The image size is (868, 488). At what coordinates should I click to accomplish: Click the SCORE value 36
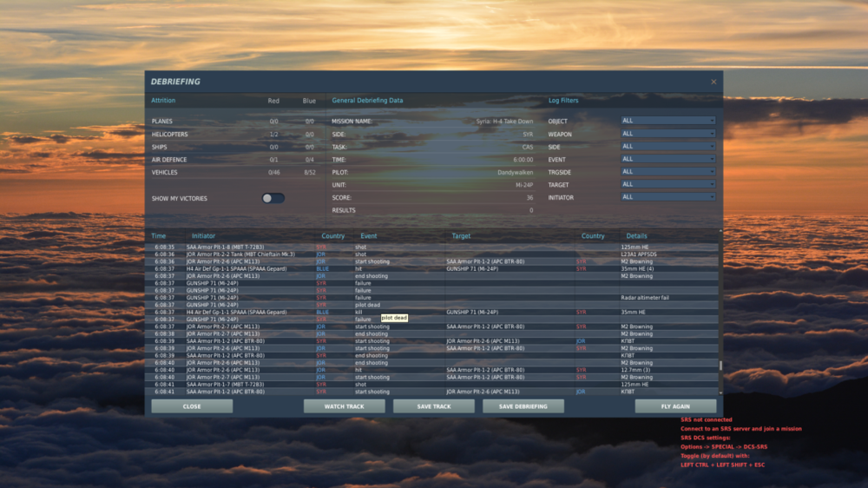click(529, 198)
